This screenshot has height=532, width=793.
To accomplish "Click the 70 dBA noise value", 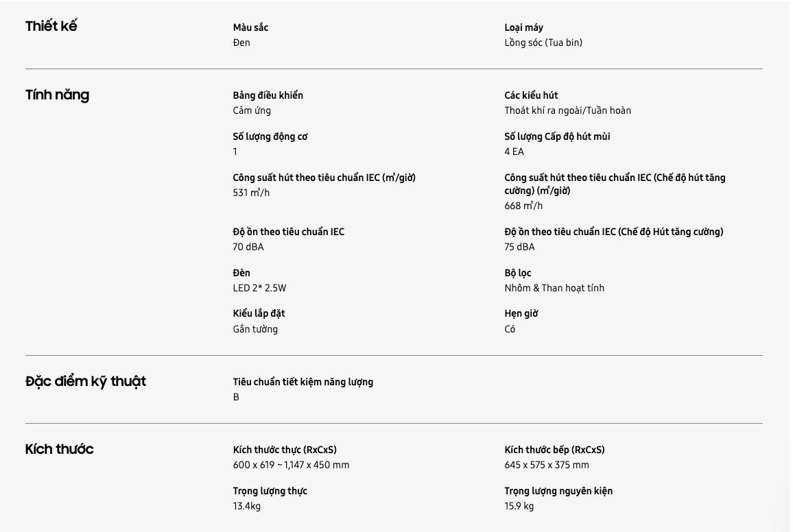I will (x=248, y=247).
